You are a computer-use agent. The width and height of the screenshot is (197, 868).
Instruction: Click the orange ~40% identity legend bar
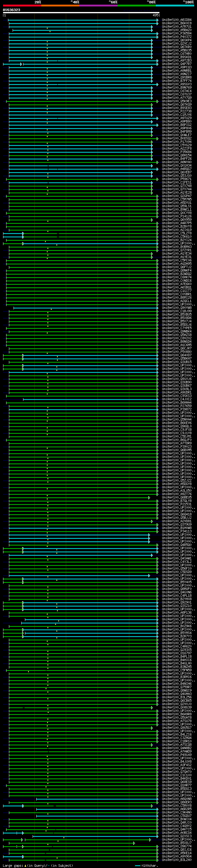pos(60,6)
